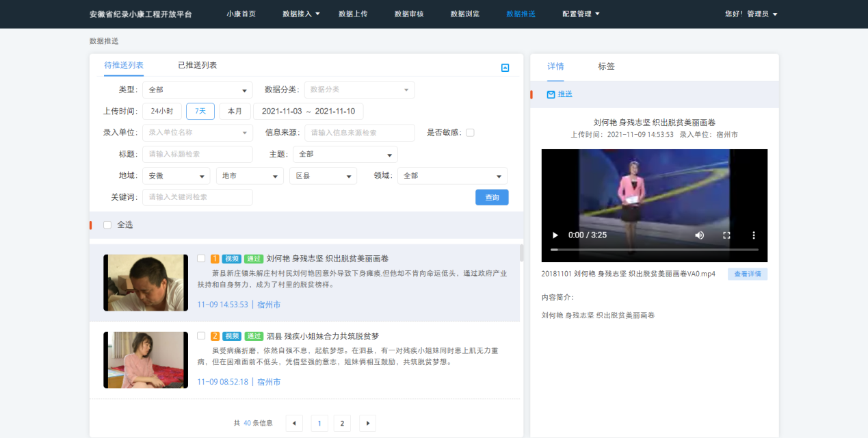Click title 泗县 残疾小姐妹合力共筑脱贫梦
This screenshot has height=438, width=868.
(323, 336)
